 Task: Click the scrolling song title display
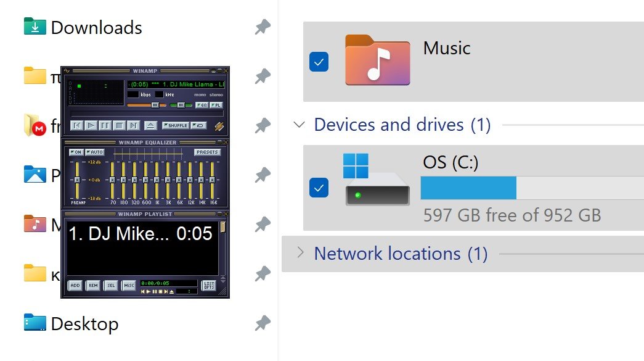(x=176, y=85)
